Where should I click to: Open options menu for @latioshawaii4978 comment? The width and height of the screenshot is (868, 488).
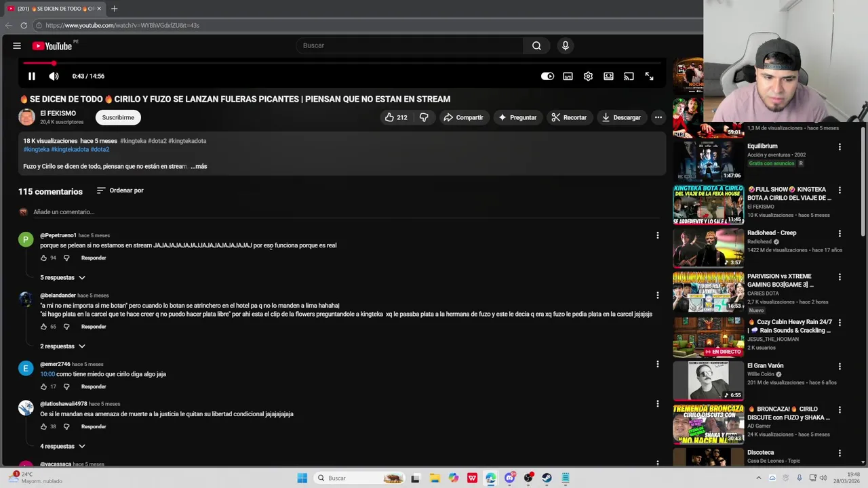[x=657, y=404]
